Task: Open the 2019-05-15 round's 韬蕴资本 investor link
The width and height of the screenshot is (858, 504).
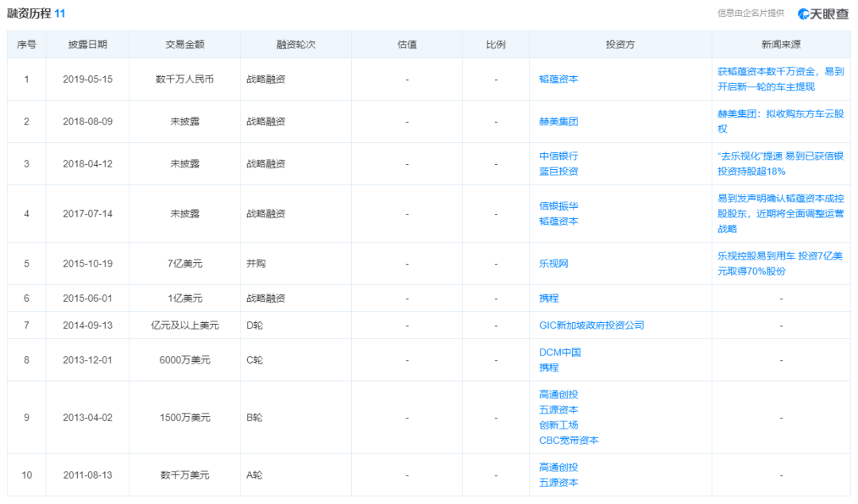Action: (x=558, y=79)
